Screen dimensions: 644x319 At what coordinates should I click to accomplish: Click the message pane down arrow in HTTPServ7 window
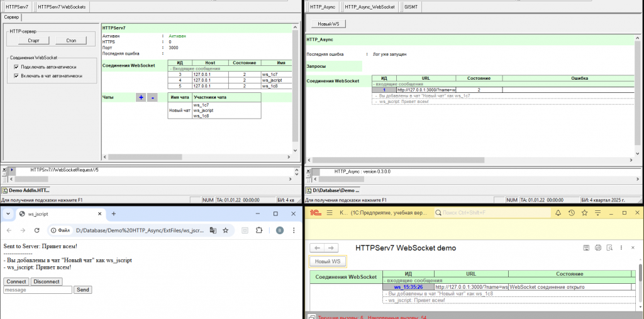point(297,174)
